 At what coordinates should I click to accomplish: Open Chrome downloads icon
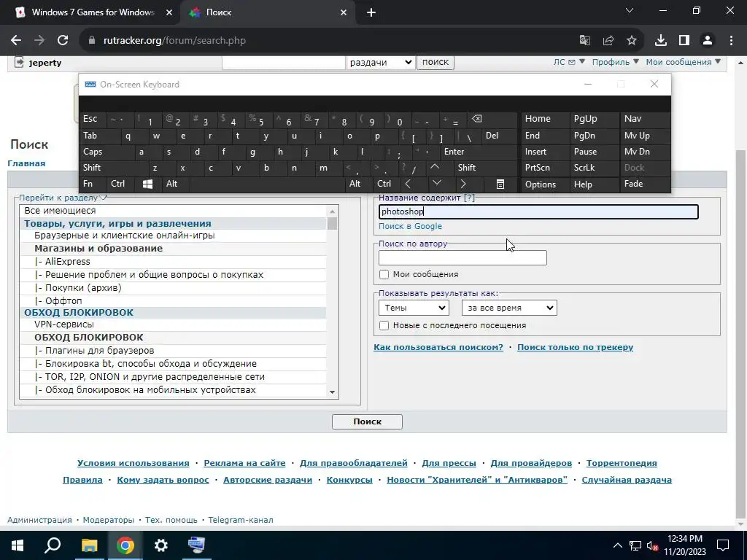[x=661, y=41]
